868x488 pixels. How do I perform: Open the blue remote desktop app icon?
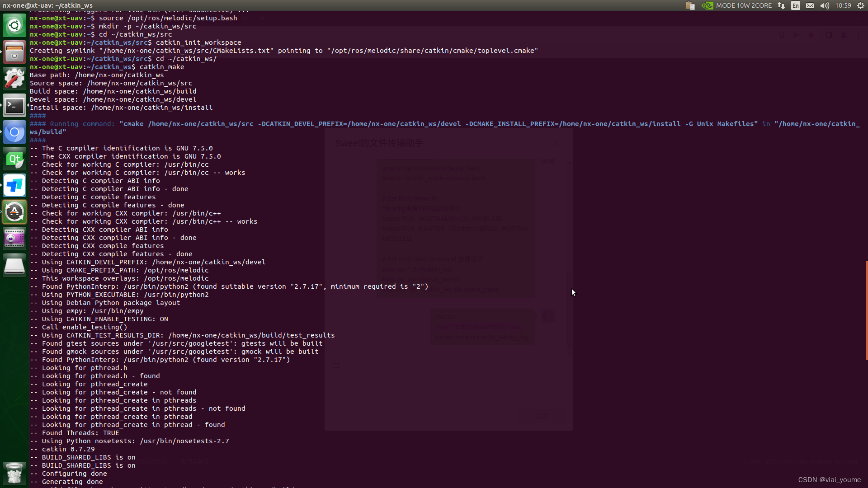[14, 185]
